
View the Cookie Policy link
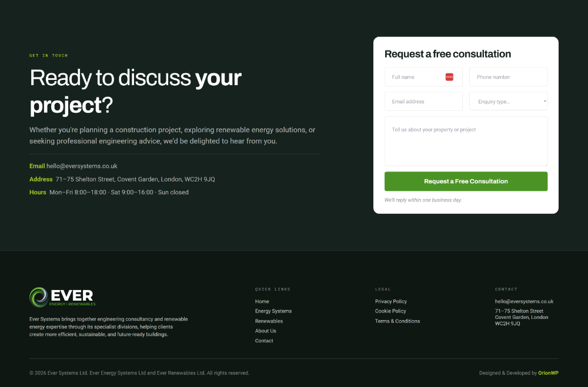(390, 311)
